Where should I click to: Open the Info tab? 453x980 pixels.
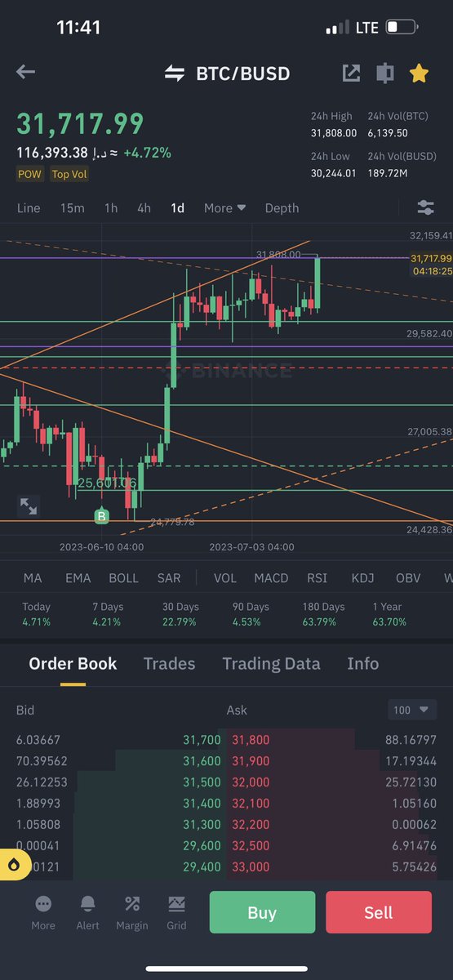[x=362, y=664]
